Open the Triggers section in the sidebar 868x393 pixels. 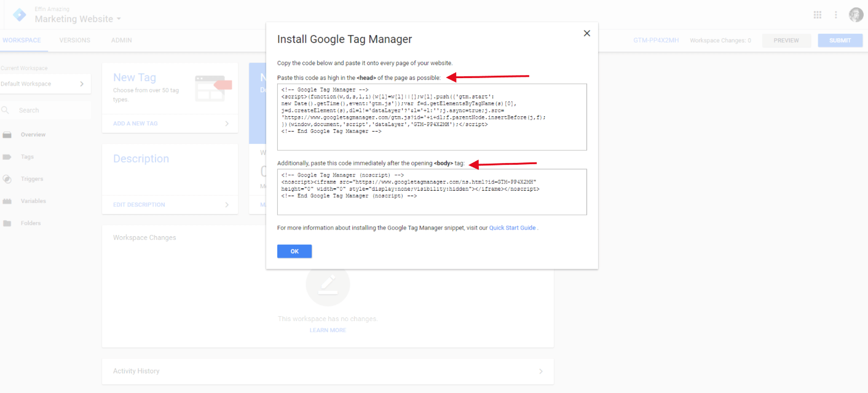click(x=31, y=178)
